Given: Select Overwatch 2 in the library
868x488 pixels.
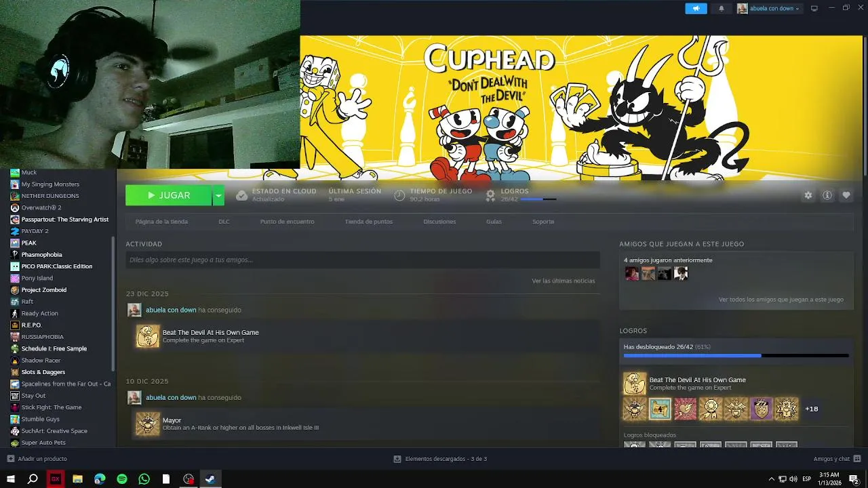Looking at the screenshot, I should (41, 207).
